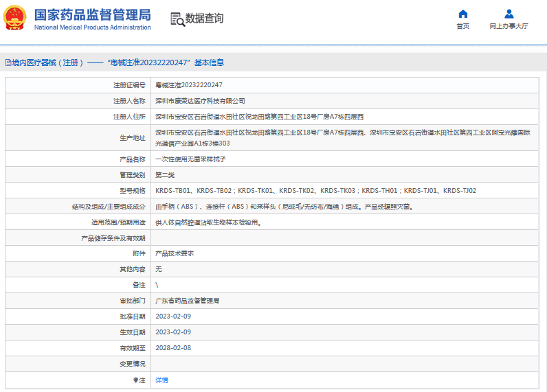Screen dimensions: 547x392
Task: Click the 变更情况 row label
Action: (133, 364)
